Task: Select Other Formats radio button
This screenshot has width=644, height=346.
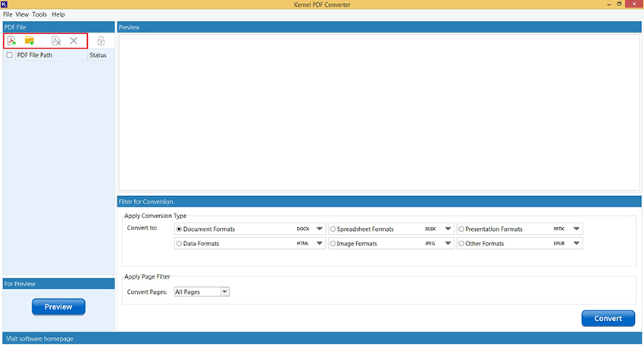Action: pyautogui.click(x=461, y=243)
